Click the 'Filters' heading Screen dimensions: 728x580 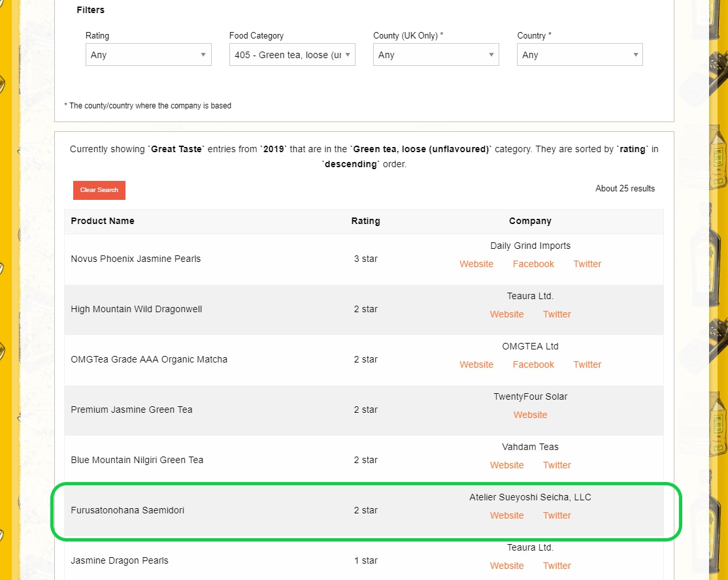(91, 10)
